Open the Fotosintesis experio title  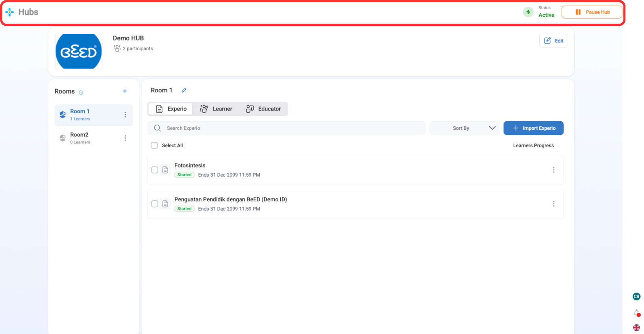click(x=190, y=165)
